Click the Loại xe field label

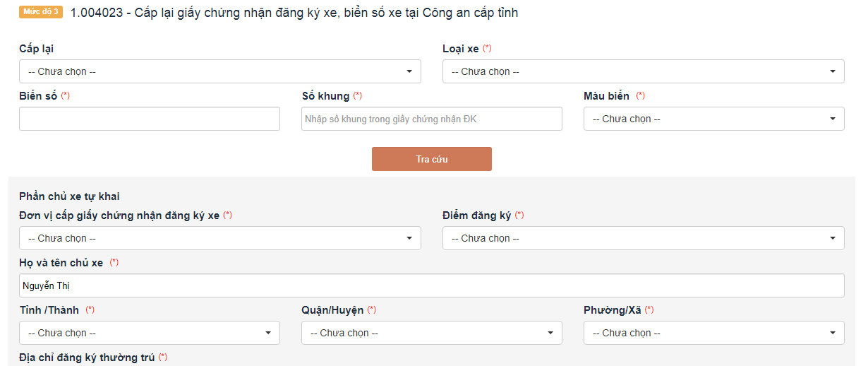(460, 49)
